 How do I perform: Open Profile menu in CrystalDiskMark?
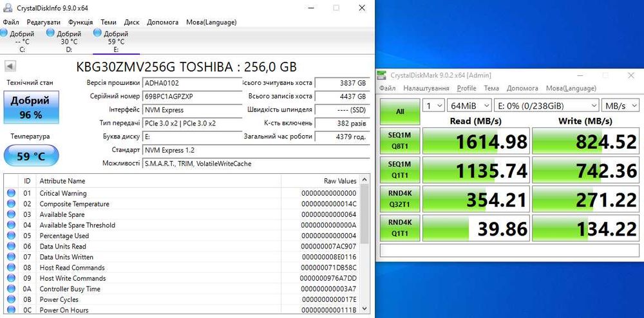[466, 88]
